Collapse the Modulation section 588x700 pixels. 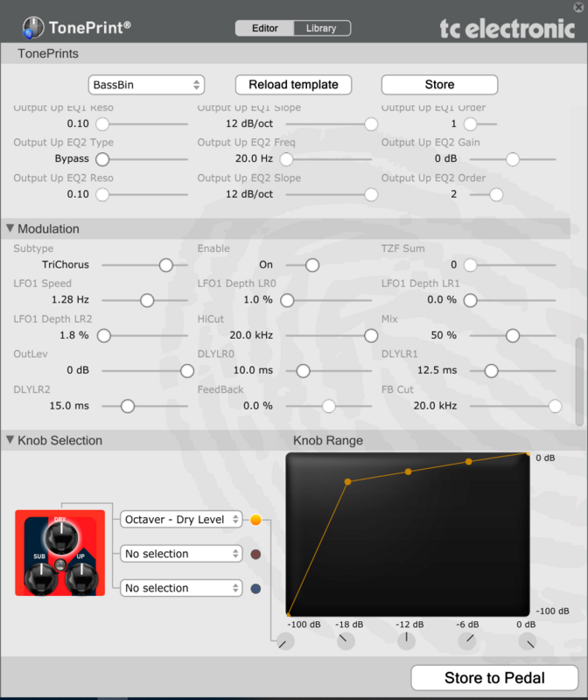click(10, 228)
